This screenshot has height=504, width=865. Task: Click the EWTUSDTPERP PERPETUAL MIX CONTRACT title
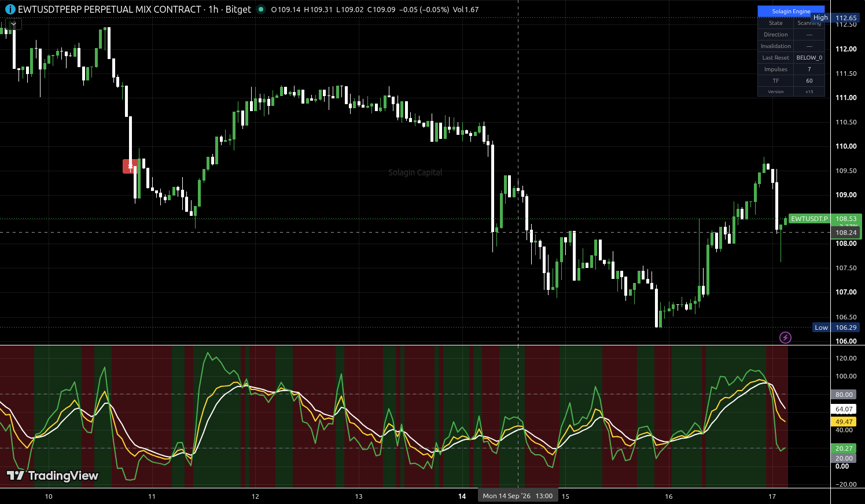tap(109, 9)
